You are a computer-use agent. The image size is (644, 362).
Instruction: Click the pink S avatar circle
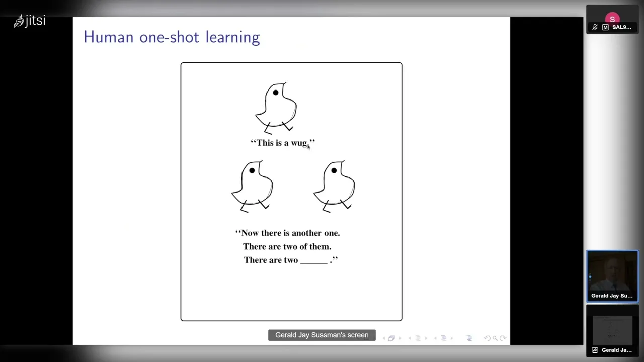click(x=612, y=19)
